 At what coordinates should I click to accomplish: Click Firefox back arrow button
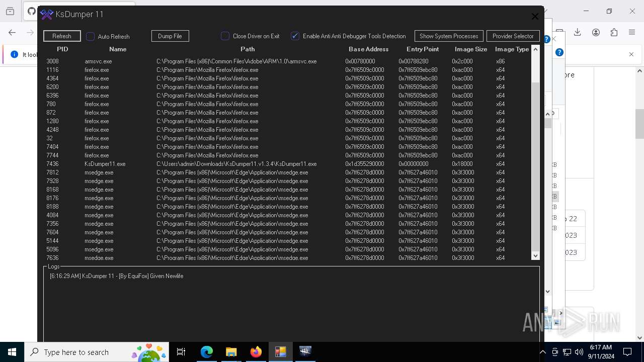tap(12, 32)
